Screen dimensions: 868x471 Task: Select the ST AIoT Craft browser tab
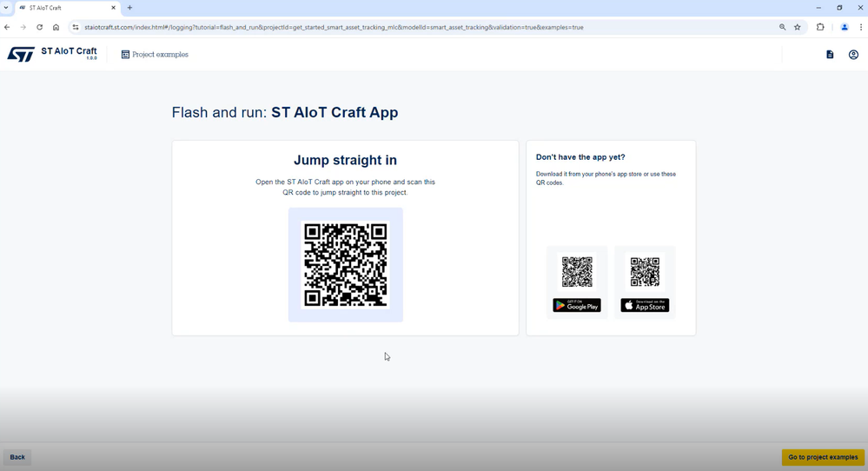[x=66, y=8]
